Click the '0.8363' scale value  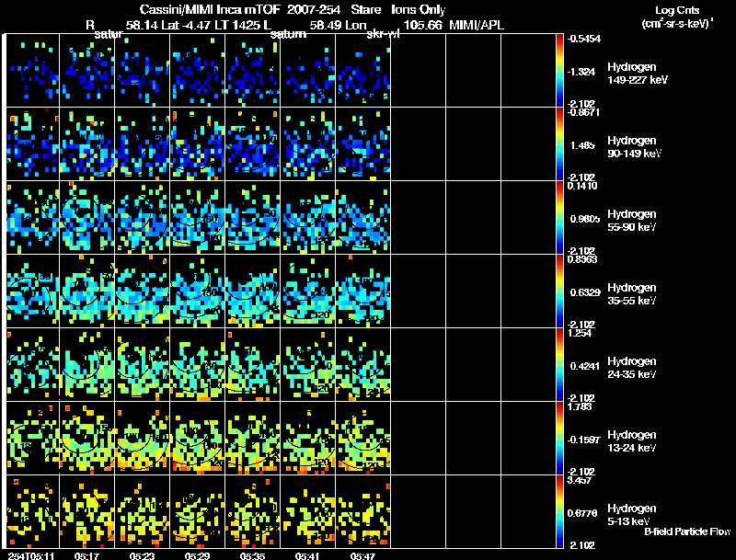point(582,259)
